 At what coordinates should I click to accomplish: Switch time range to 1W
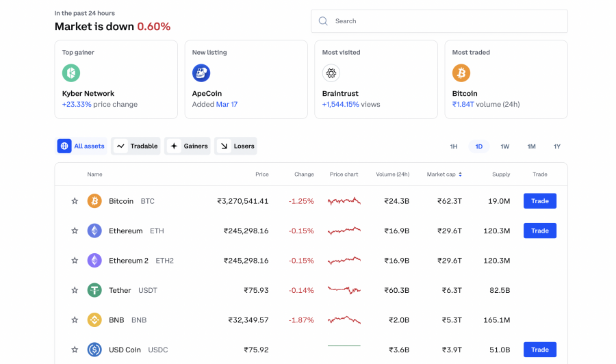[505, 146]
